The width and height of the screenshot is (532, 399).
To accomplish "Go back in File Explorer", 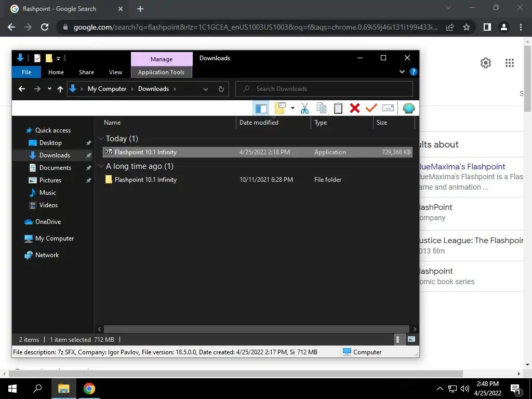I will [x=22, y=89].
